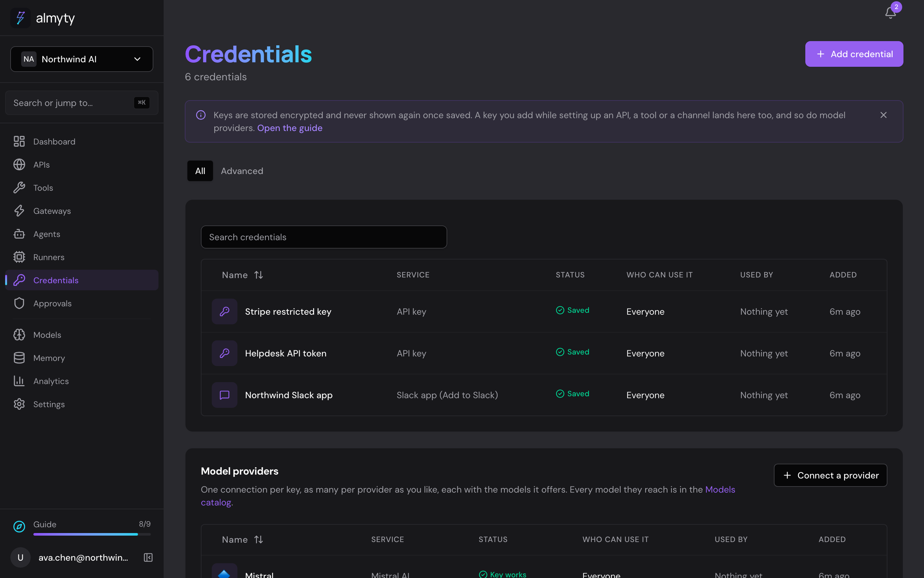Open Approvals in sidebar
924x578 pixels.
click(82, 303)
